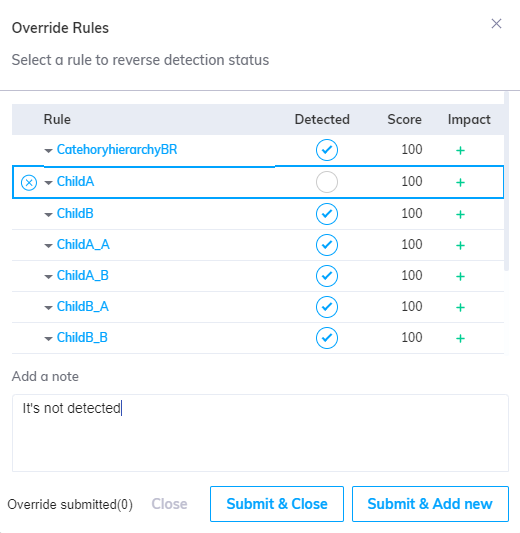Click green plus impact icon for ChildA_B
This screenshot has height=533, width=520.
click(460, 276)
